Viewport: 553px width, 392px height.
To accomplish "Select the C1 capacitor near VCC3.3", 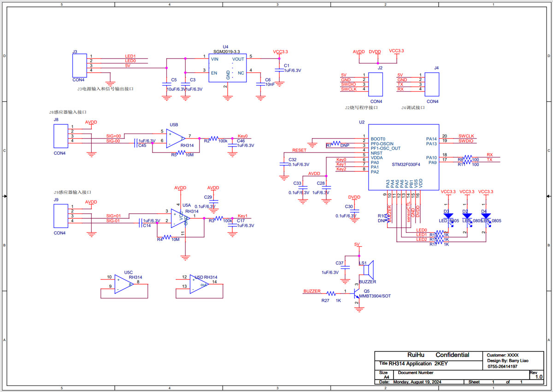I will coord(279,70).
